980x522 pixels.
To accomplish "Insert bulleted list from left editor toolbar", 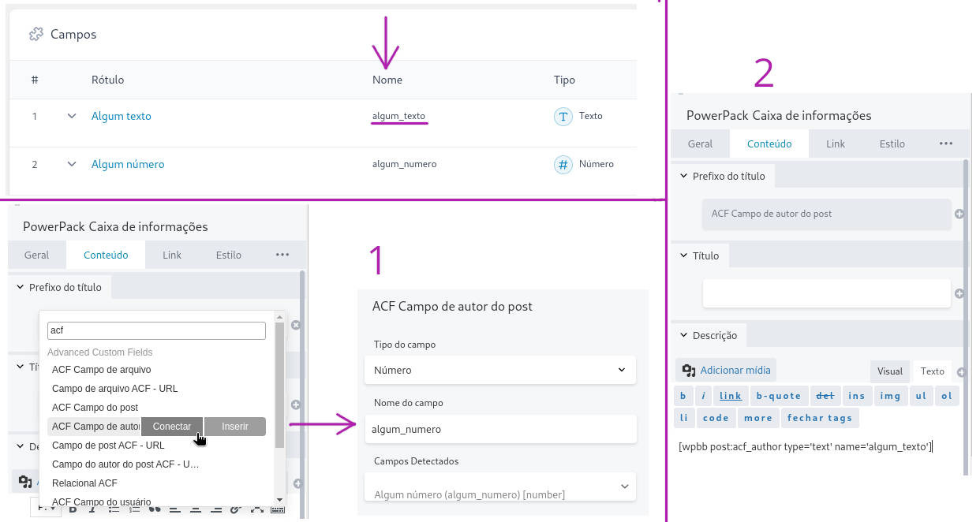I will pyautogui.click(x=114, y=509).
